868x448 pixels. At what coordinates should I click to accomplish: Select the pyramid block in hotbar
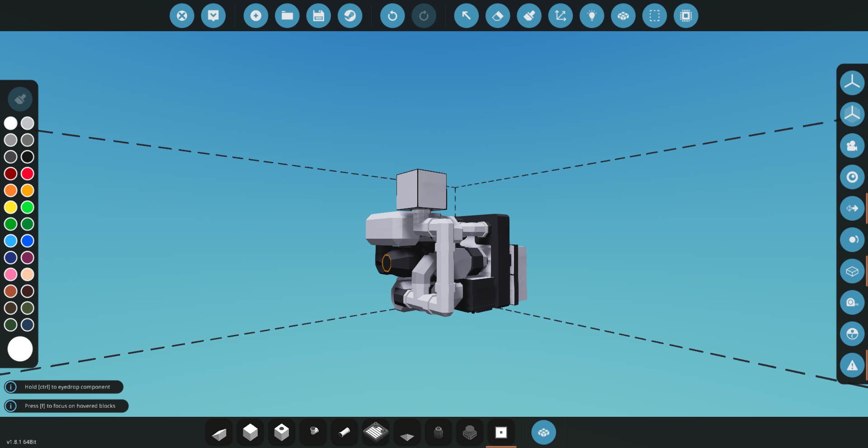[407, 433]
